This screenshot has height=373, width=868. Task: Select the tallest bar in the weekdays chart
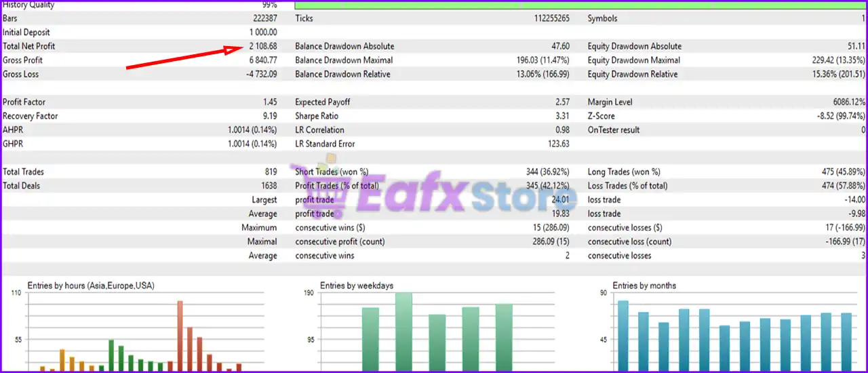click(404, 332)
